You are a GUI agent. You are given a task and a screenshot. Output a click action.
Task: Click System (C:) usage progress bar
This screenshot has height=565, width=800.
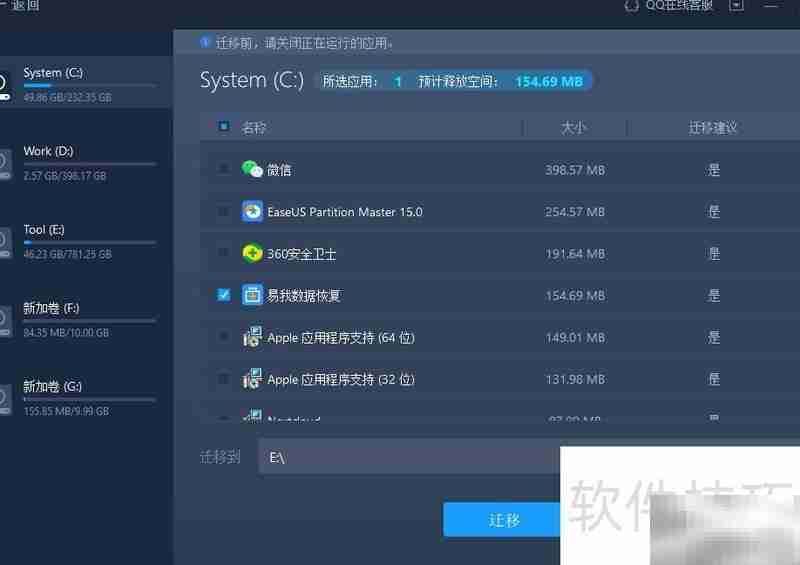pyautogui.click(x=90, y=86)
